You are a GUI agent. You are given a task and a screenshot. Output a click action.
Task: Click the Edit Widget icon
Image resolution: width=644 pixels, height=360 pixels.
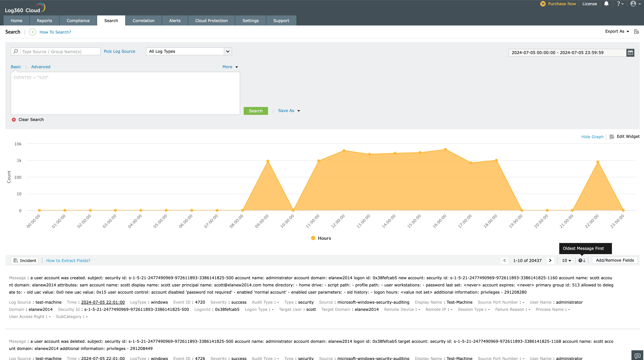click(x=612, y=137)
